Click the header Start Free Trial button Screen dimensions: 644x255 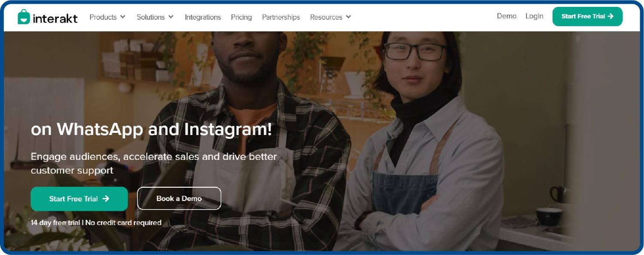click(x=587, y=16)
